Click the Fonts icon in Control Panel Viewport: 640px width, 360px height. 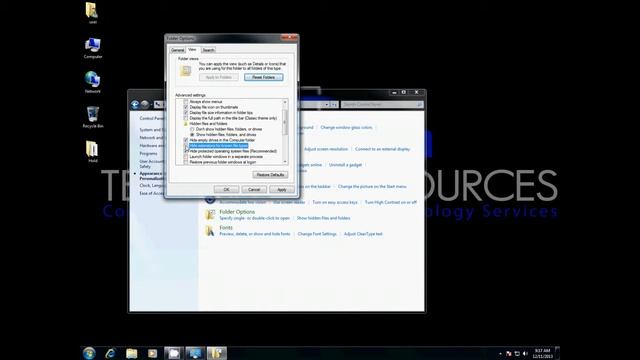tap(210, 231)
